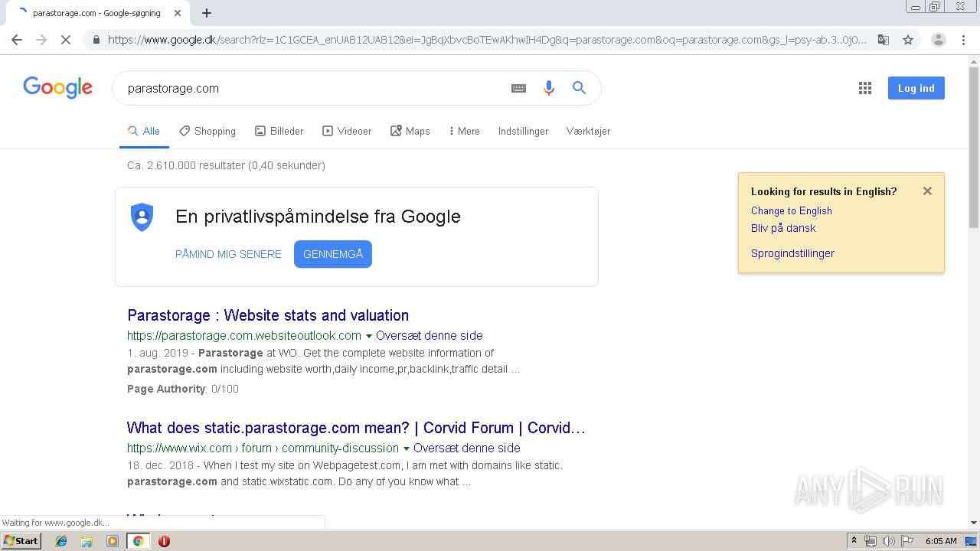Image resolution: width=980 pixels, height=551 pixels.
Task: Open the Windows Start menu
Action: pyautogui.click(x=21, y=541)
